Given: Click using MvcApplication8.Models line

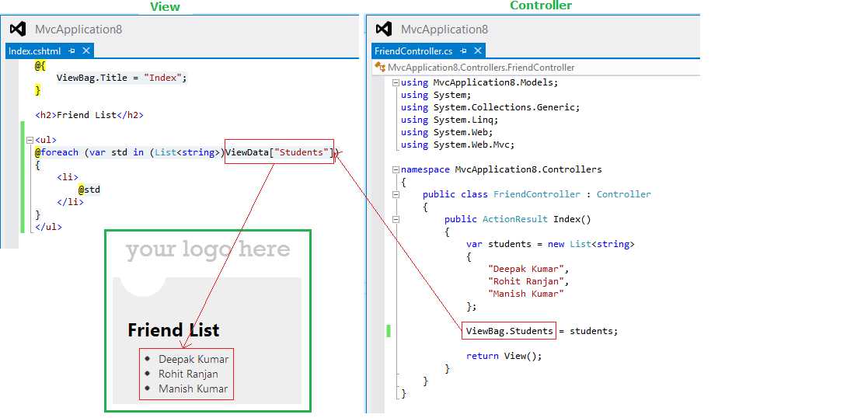Looking at the screenshot, I should [x=480, y=82].
